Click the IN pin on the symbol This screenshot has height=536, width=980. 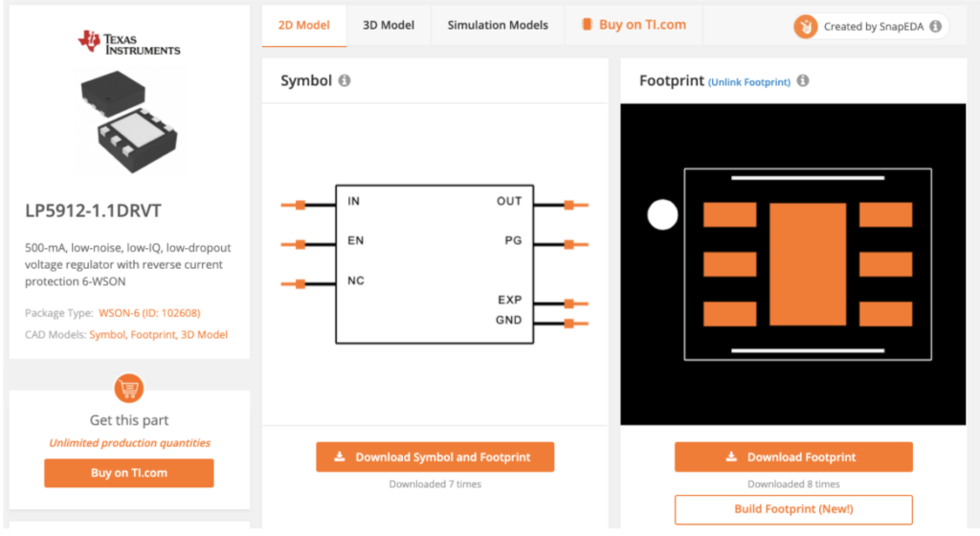[x=308, y=205]
